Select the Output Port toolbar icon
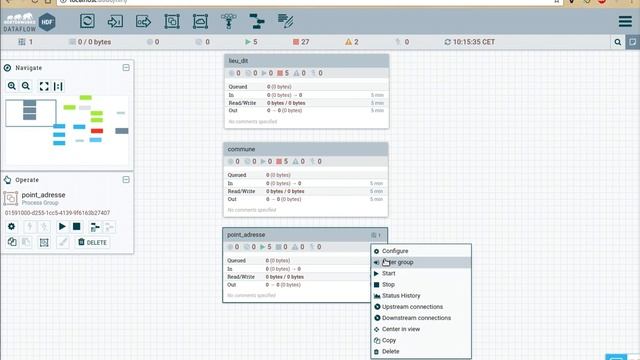Screen dimensions: 640x360 (x=143, y=21)
